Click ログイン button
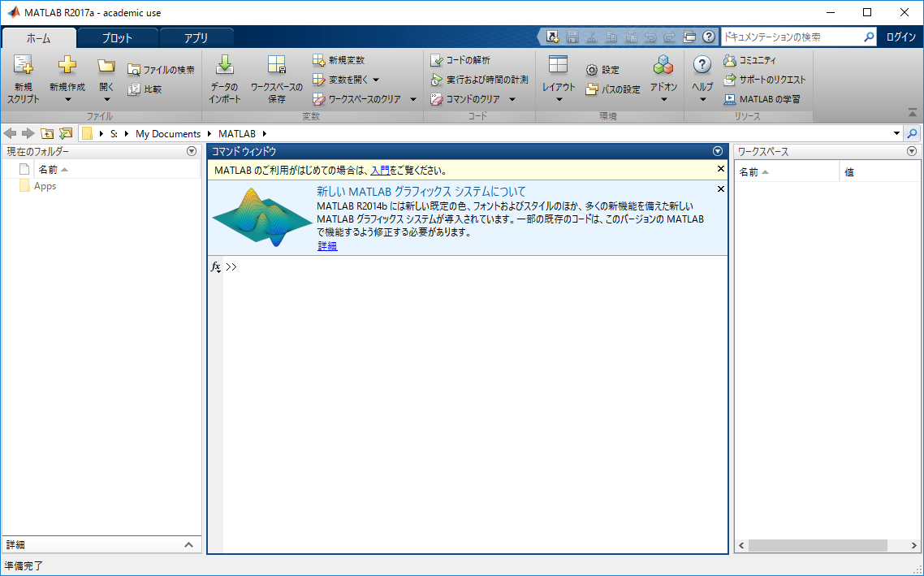This screenshot has height=576, width=924. pyautogui.click(x=901, y=37)
